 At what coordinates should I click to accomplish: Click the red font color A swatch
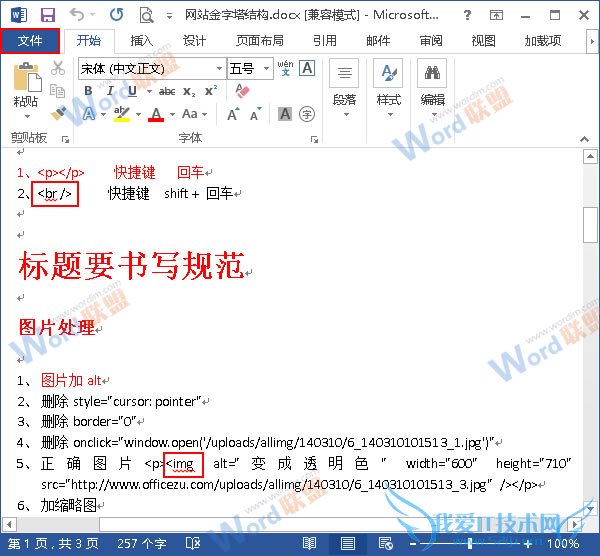pyautogui.click(x=155, y=114)
